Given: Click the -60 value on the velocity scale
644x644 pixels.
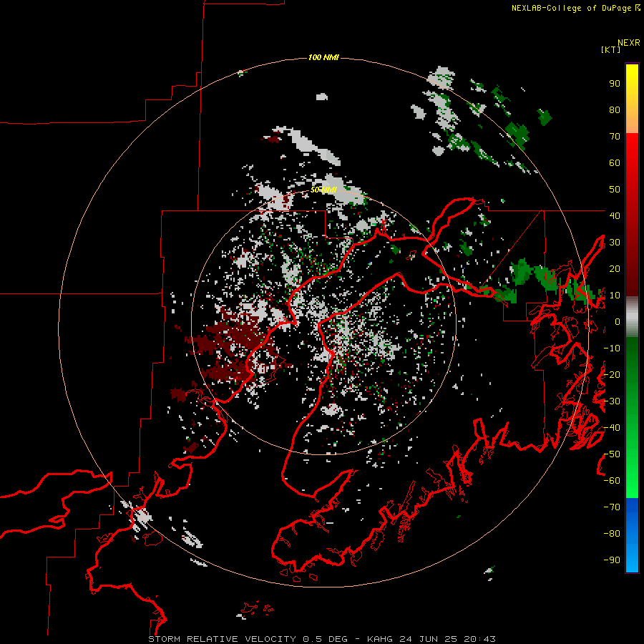Looking at the screenshot, I should coord(612,481).
